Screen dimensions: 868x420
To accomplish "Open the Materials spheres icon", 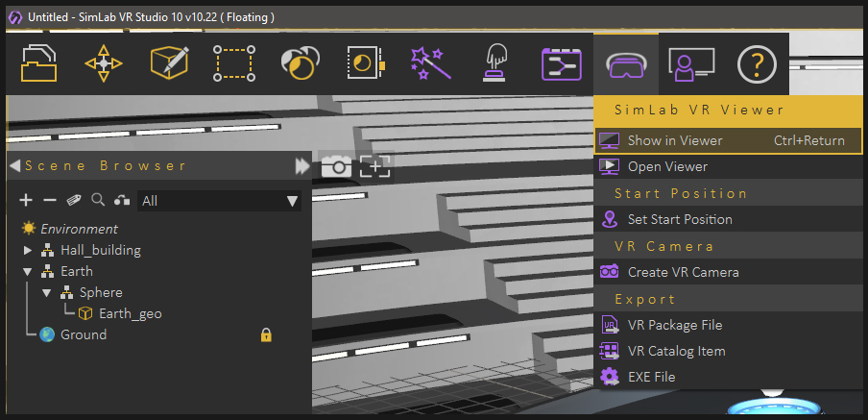I will [x=300, y=63].
